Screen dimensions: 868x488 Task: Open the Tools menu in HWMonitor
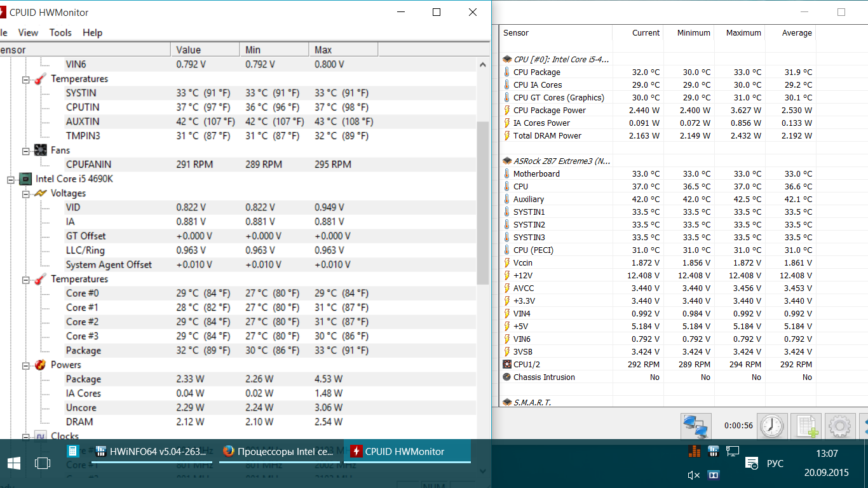click(x=60, y=32)
